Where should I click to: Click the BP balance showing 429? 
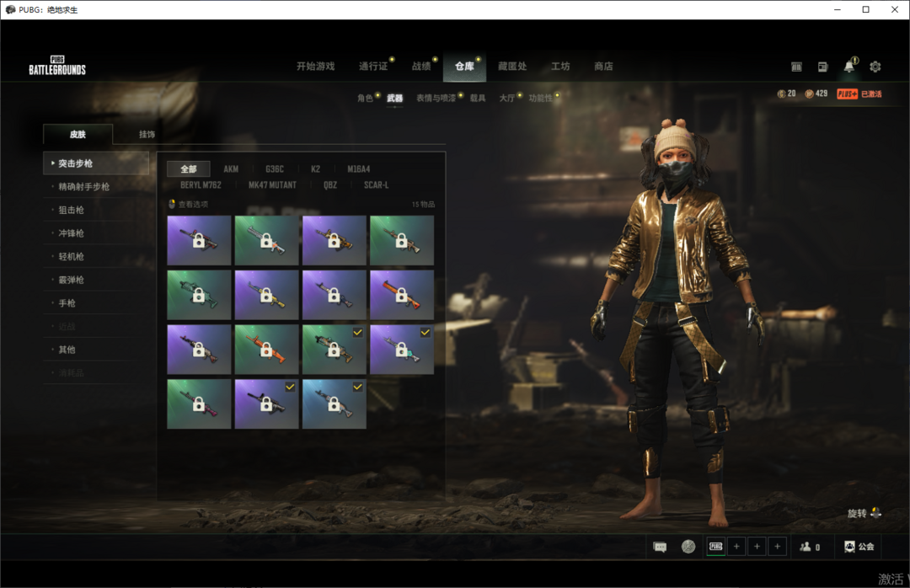(816, 94)
